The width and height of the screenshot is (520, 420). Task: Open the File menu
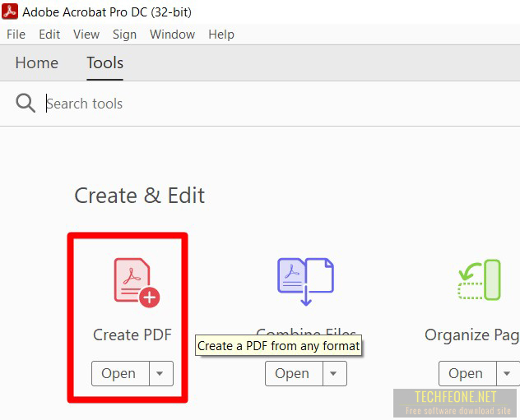(16, 35)
